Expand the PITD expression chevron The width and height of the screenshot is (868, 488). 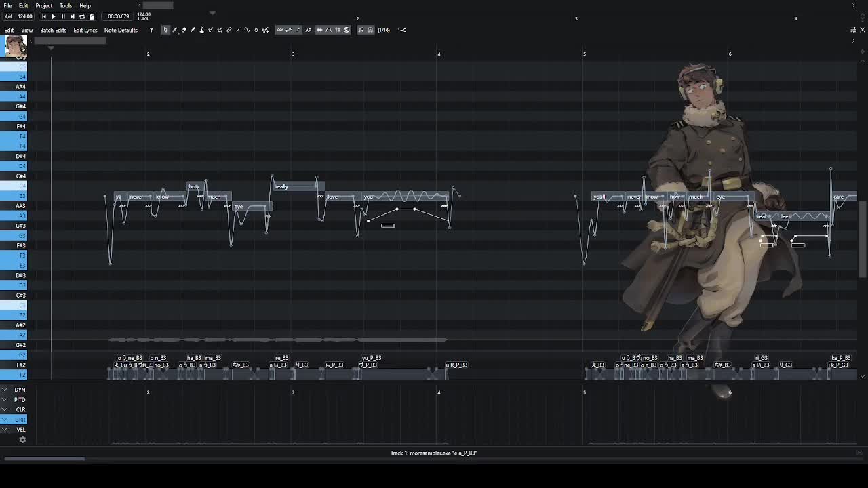[x=5, y=400]
